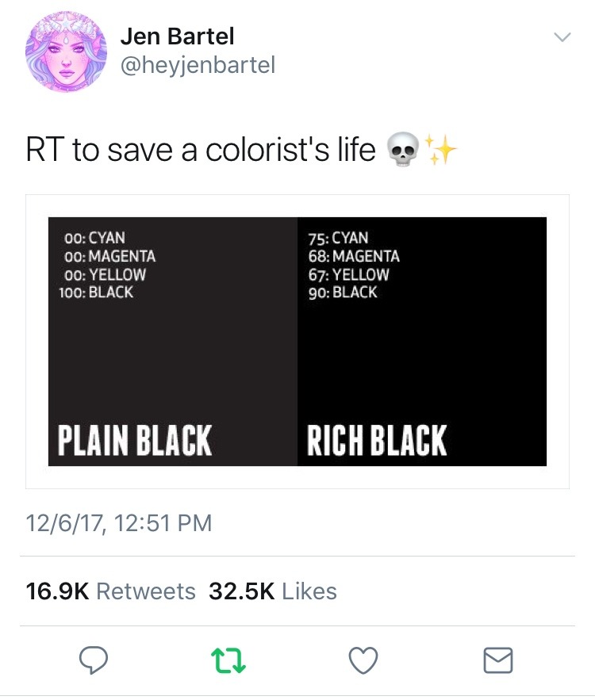Click the "PLAIN BLACK" heading in image

135,441
